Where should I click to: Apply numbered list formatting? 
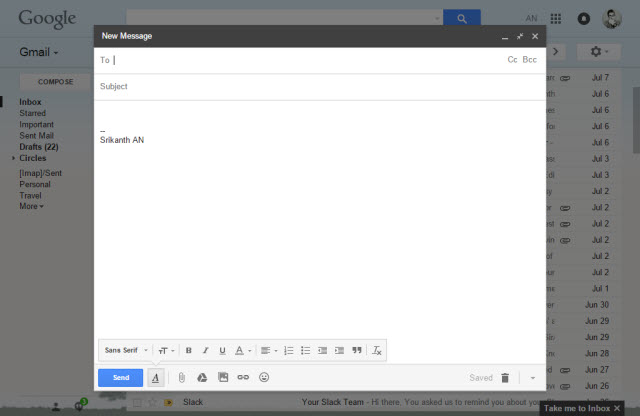point(289,350)
